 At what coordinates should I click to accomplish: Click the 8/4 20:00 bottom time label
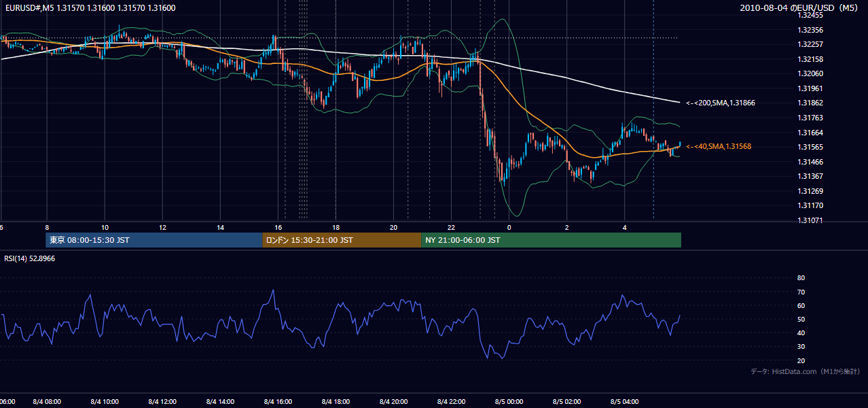tap(393, 402)
